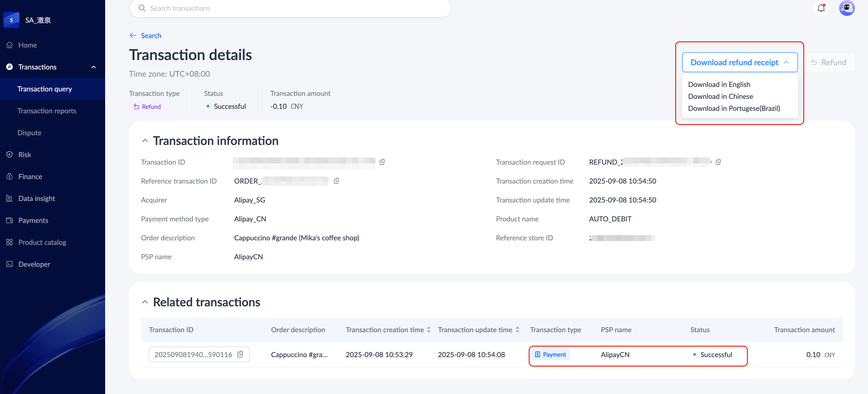868x394 pixels.
Task: Sort by Transaction update time
Action: pyautogui.click(x=517, y=330)
